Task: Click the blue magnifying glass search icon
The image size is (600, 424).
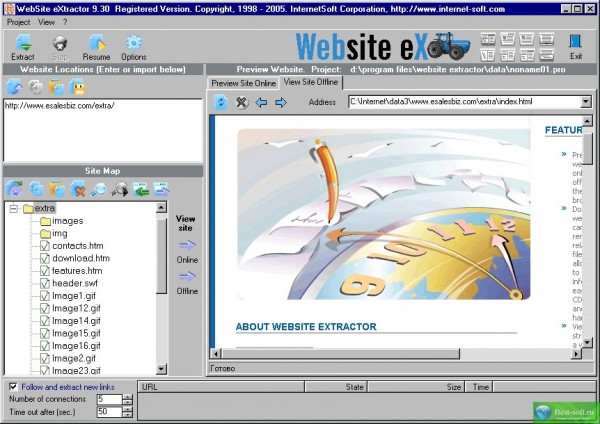Action: [x=98, y=189]
